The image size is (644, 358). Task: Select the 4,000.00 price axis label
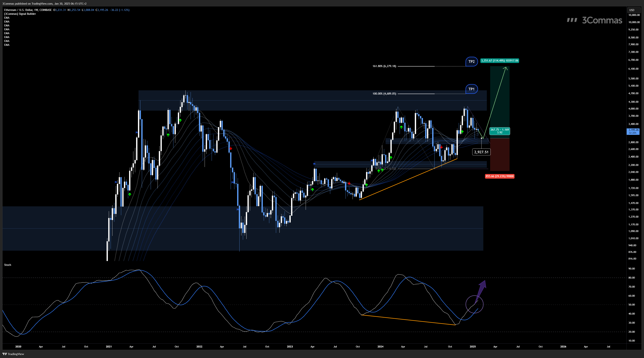633,108
